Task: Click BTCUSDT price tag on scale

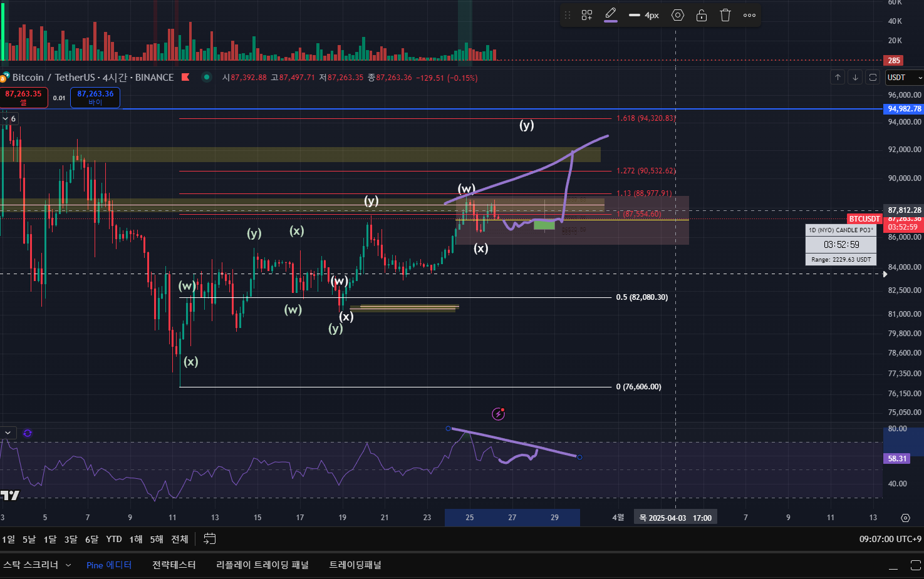Action: 864,219
